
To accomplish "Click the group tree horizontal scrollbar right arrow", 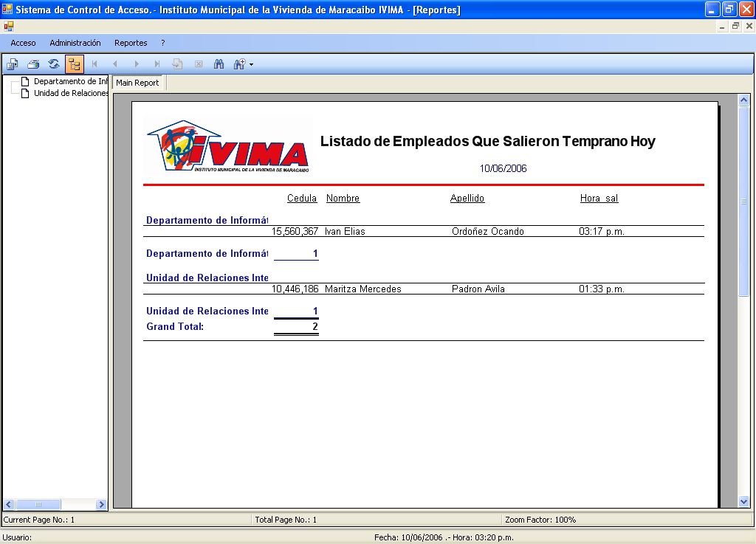I will (x=102, y=505).
